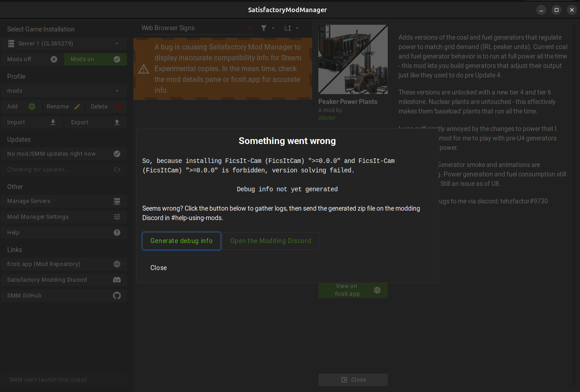This screenshot has height=392, width=580.
Task: Click the Discord logo icon in Links
Action: click(x=117, y=280)
